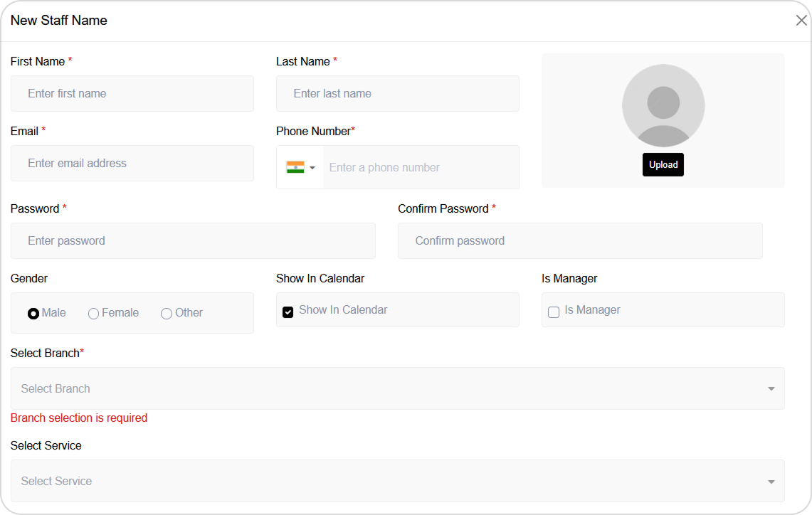Enable the Is Manager checkbox
The height and width of the screenshot is (515, 812).
click(x=554, y=312)
